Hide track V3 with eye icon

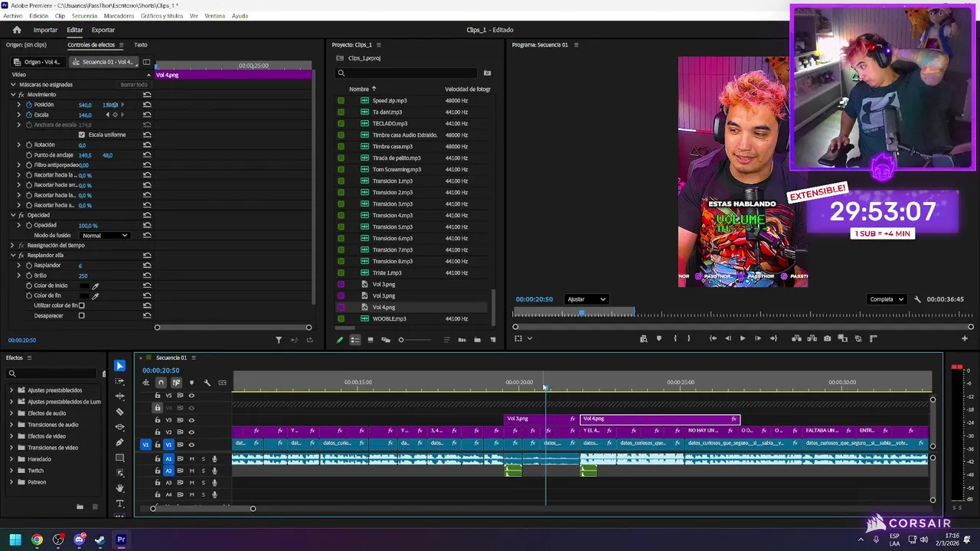point(191,420)
